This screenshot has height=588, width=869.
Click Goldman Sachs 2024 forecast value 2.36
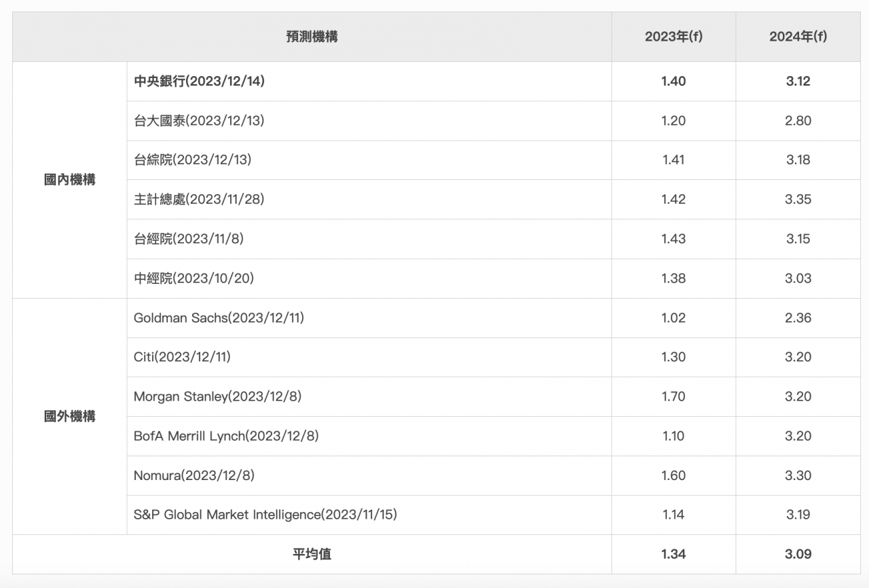[798, 318]
